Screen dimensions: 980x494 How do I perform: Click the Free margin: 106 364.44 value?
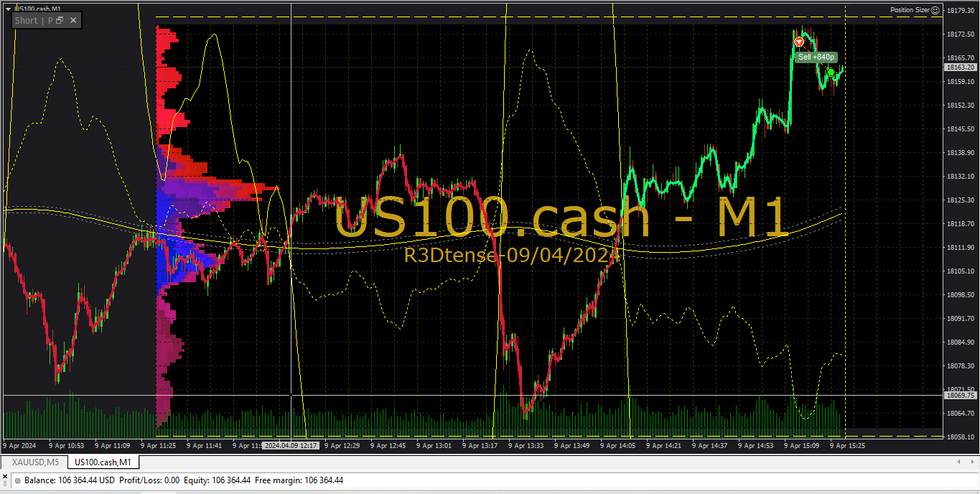[299, 480]
